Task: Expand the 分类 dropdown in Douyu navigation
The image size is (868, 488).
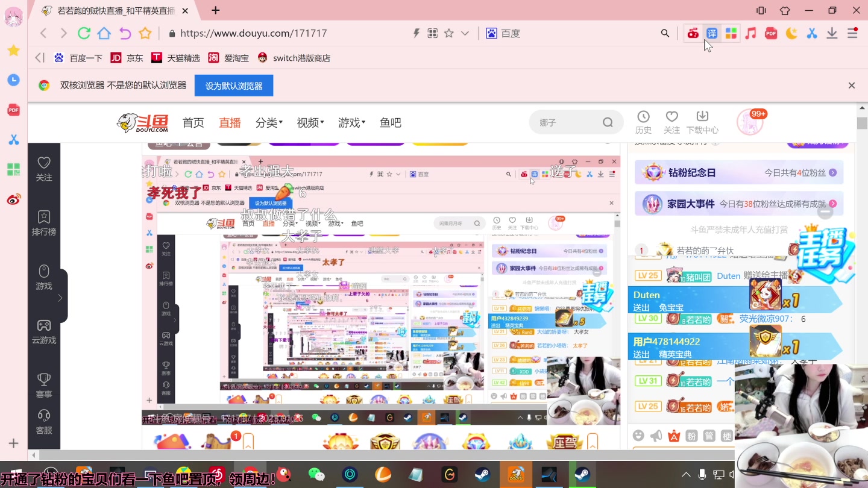Action: [268, 122]
